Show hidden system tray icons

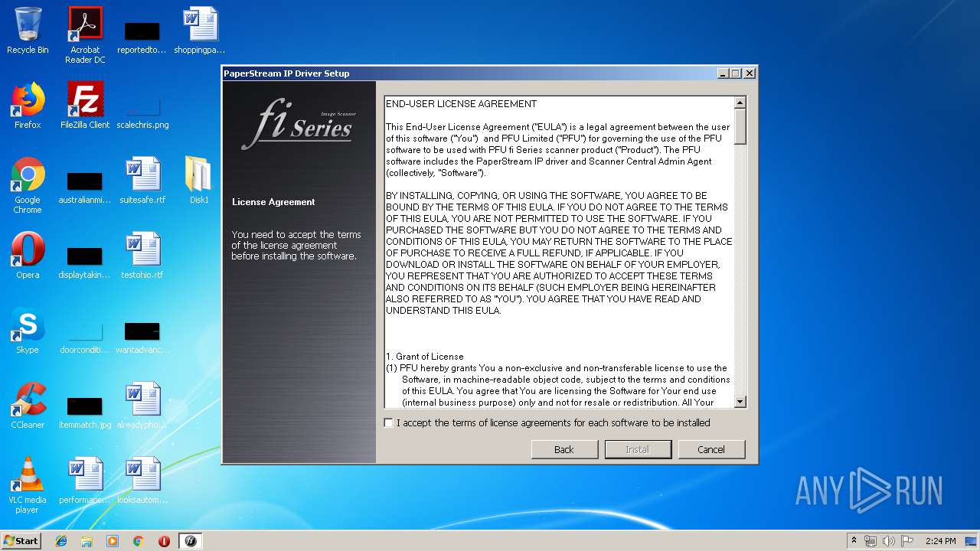tap(854, 541)
